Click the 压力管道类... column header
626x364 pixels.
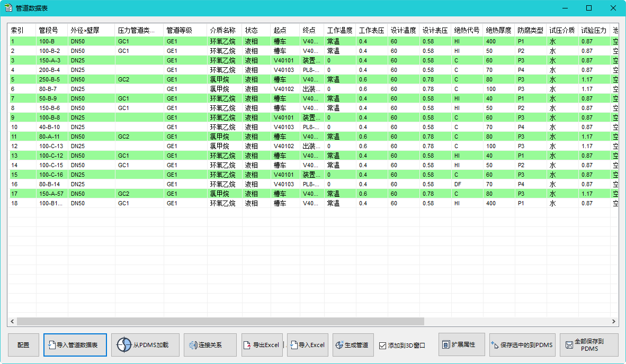[x=139, y=30]
